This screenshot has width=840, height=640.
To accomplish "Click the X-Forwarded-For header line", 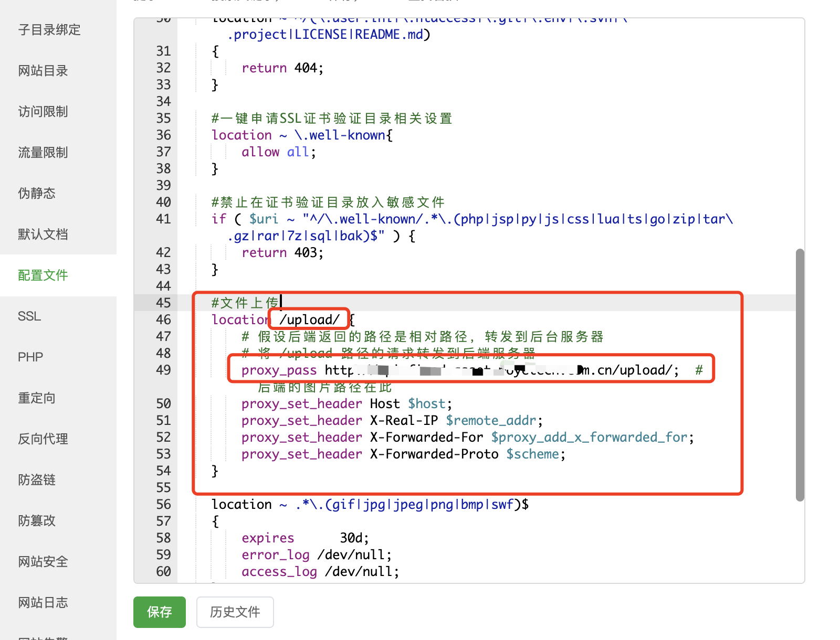I will click(x=468, y=438).
